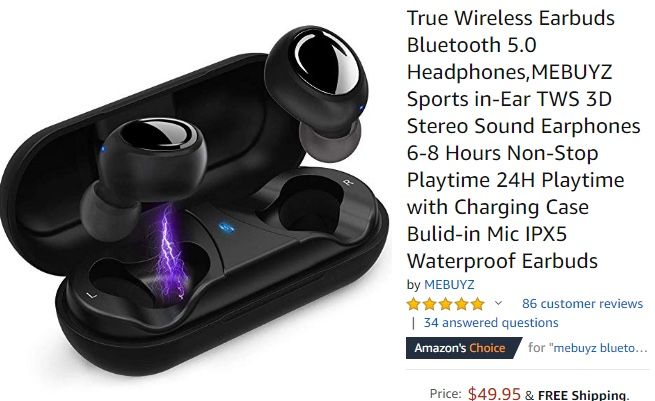Image resolution: width=655 pixels, height=401 pixels.
Task: Open the MEBUYZ brand link
Action: 449,284
